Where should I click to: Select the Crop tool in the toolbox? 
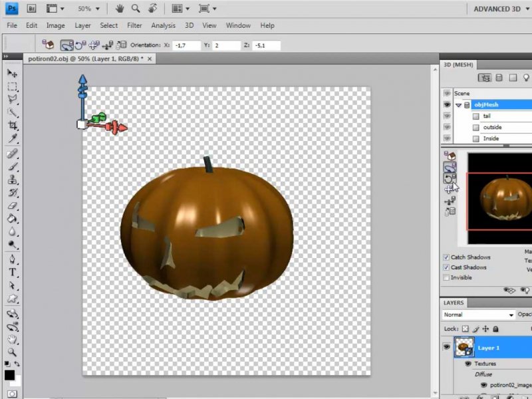[x=12, y=126]
